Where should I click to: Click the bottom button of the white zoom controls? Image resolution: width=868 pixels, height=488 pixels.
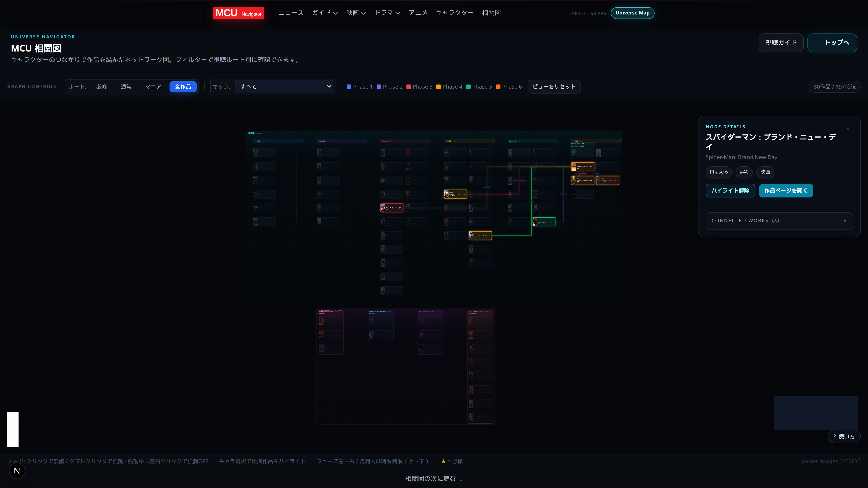point(13,441)
